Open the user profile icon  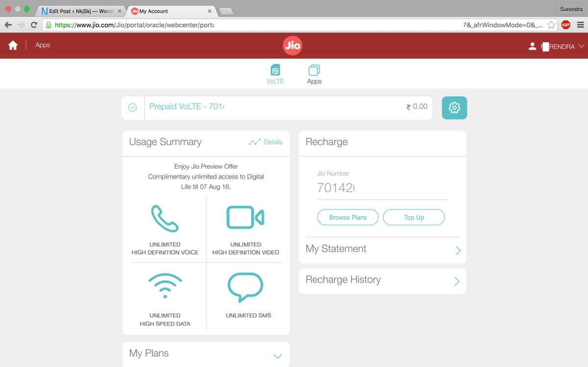(x=532, y=46)
